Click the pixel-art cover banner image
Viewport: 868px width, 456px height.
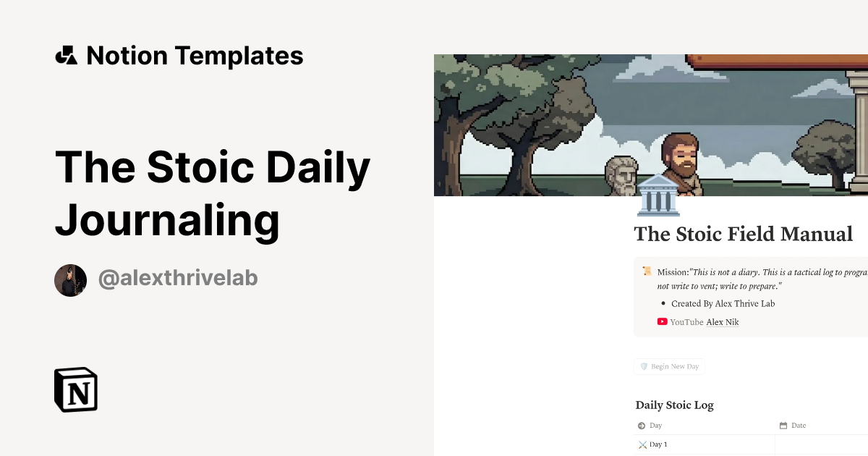pos(651,124)
